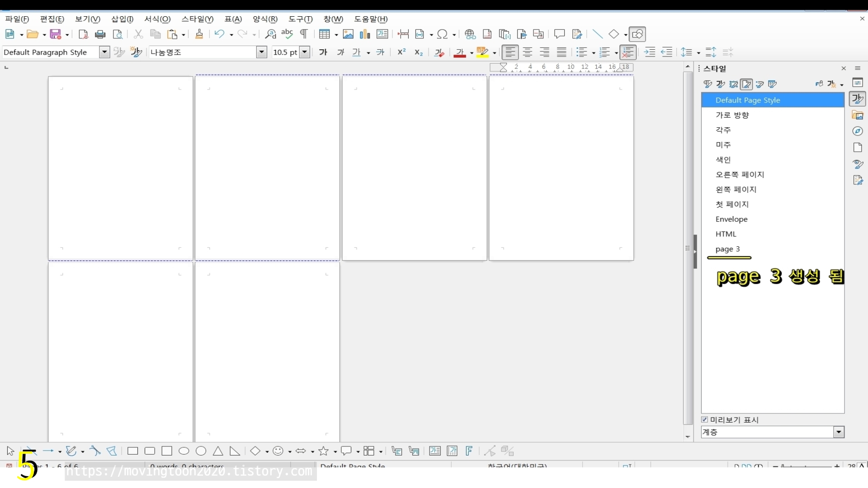Insert Hyperlink globe icon
868x488 pixels.
click(x=470, y=34)
